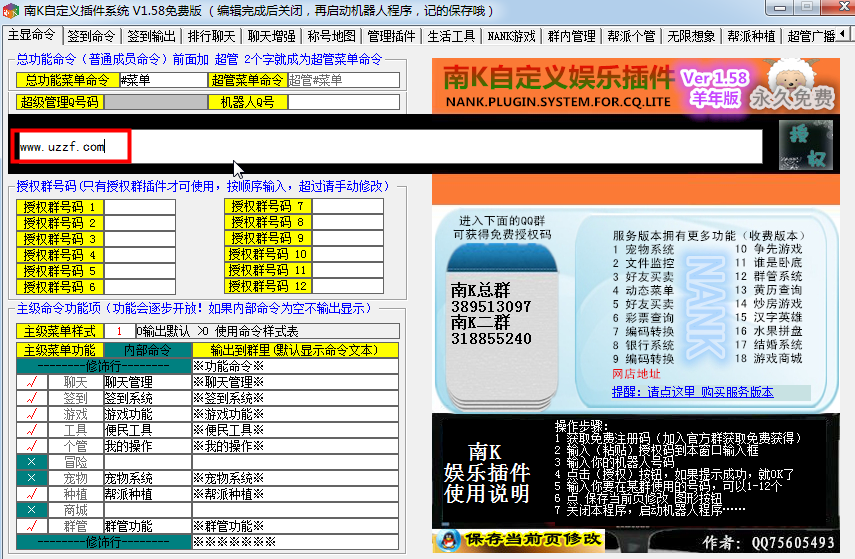This screenshot has width=855, height=559.
Task: Toggle the checkmark for 个管 row
Action: coord(32,446)
